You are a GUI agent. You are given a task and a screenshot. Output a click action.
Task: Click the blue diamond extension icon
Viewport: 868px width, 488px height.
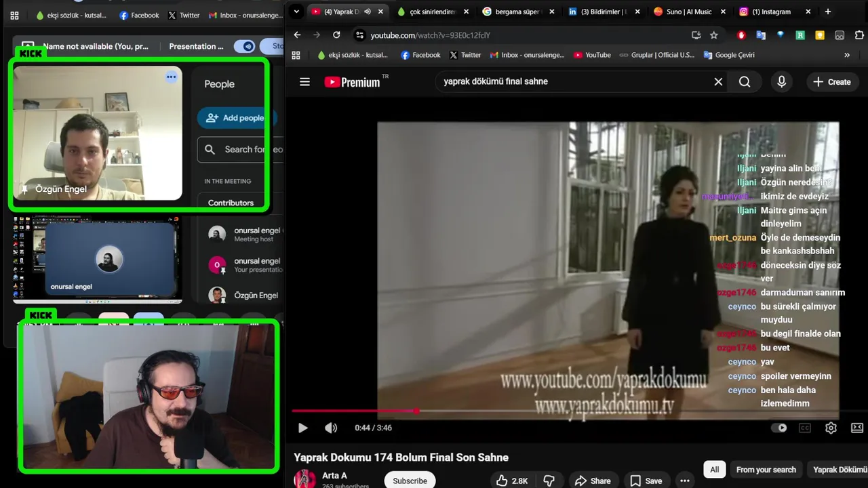(x=781, y=35)
